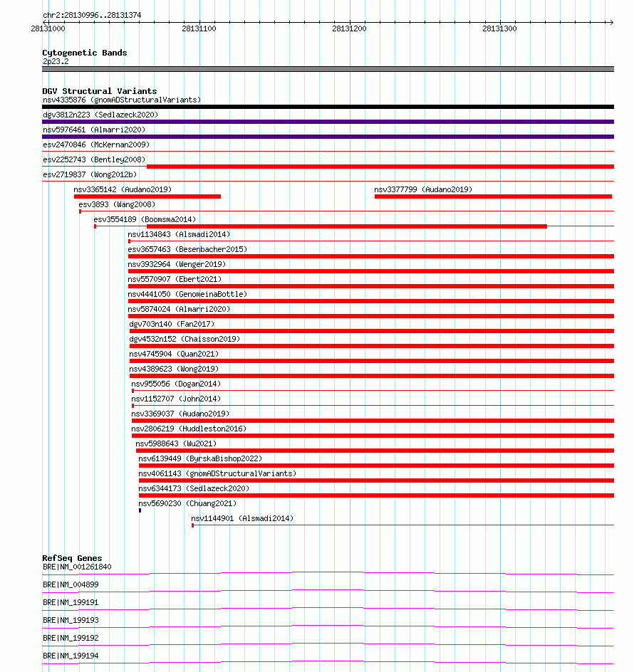634x672 pixels.
Task: Open nsv1144901 (Alsmadi2014) variant
Action: [242, 518]
